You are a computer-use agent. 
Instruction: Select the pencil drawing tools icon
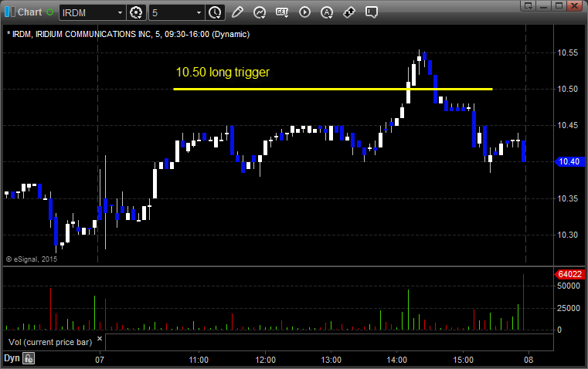click(237, 12)
